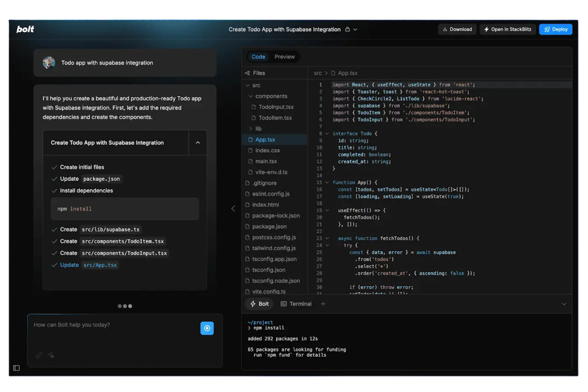
Task: Collapse the terminal panel chevron
Action: point(564,304)
